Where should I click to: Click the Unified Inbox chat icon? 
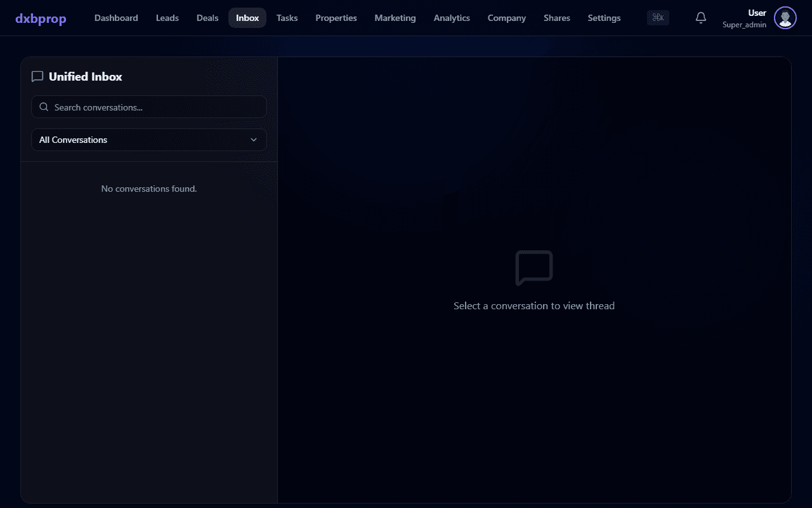pyautogui.click(x=37, y=77)
